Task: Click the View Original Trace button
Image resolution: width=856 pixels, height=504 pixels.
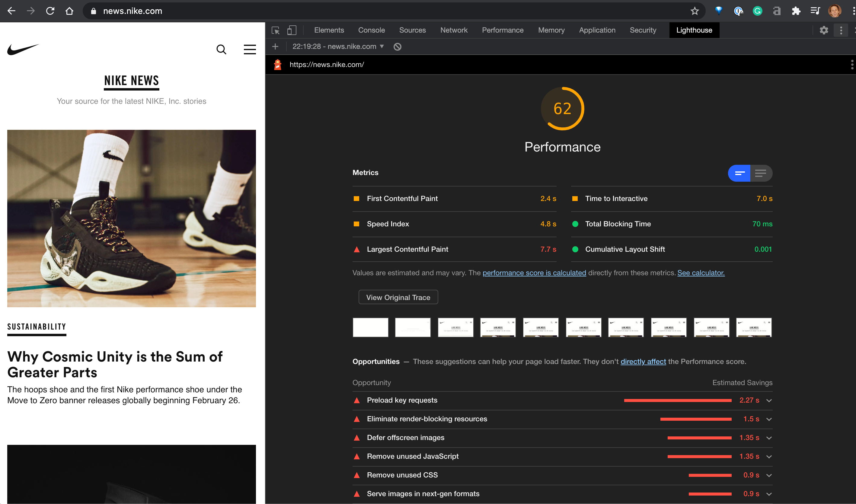Action: (398, 298)
